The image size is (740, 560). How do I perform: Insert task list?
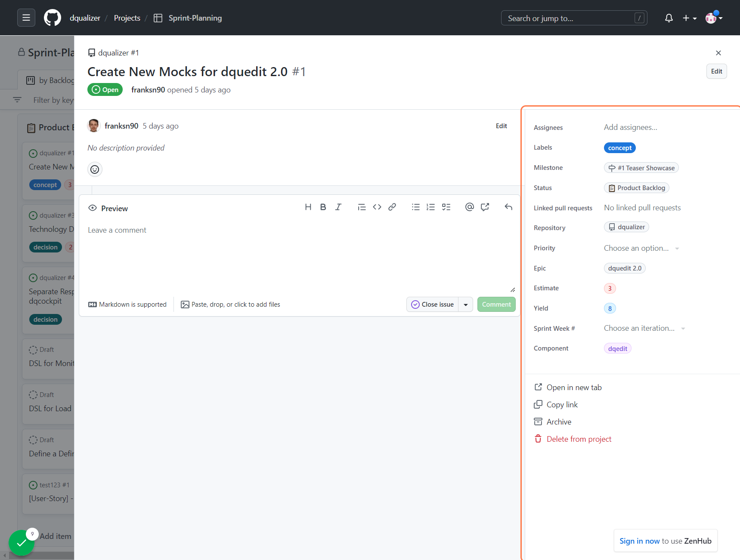[446, 207]
